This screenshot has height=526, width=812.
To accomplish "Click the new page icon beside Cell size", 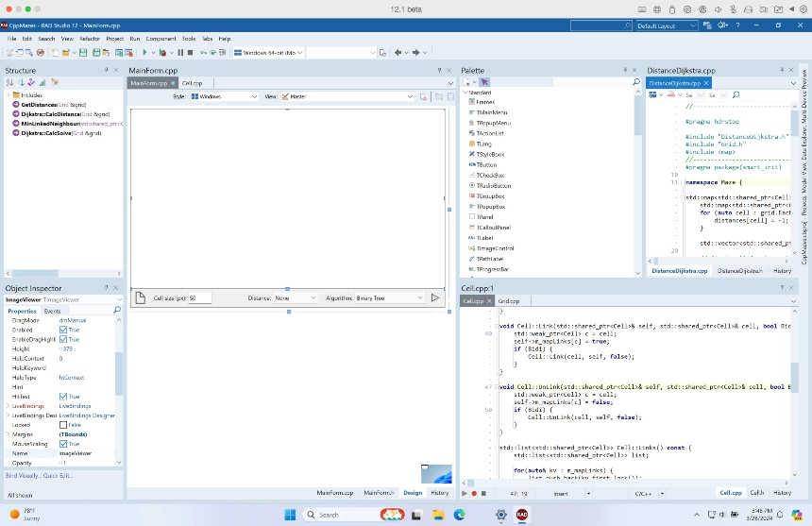I will (x=139, y=297).
